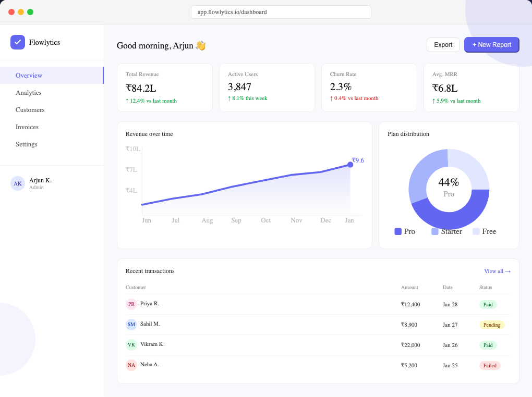Click the NA avatar for Neha A.

(131, 365)
